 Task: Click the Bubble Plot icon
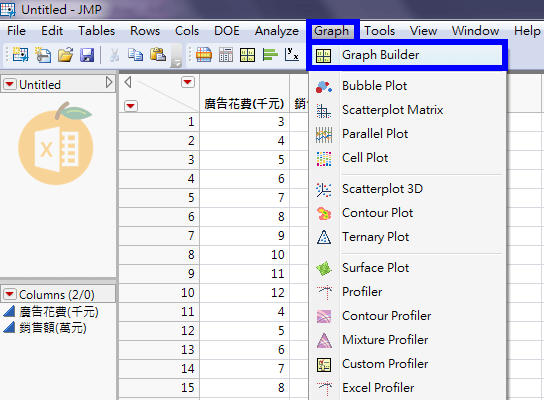(324, 86)
